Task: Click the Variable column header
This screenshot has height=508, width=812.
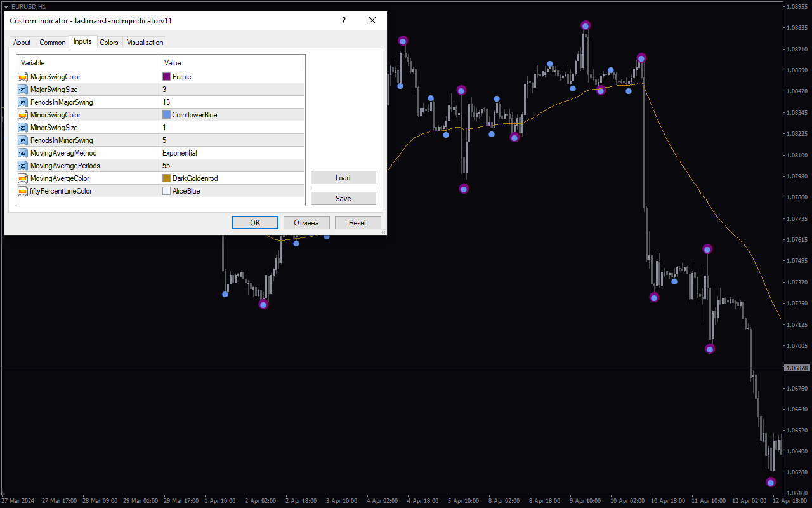Action: point(88,63)
